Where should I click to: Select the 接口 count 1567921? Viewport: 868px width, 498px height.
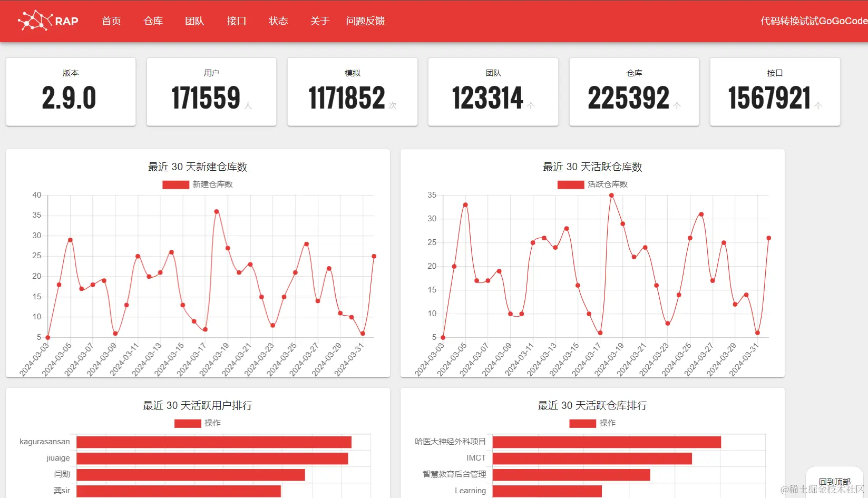769,98
